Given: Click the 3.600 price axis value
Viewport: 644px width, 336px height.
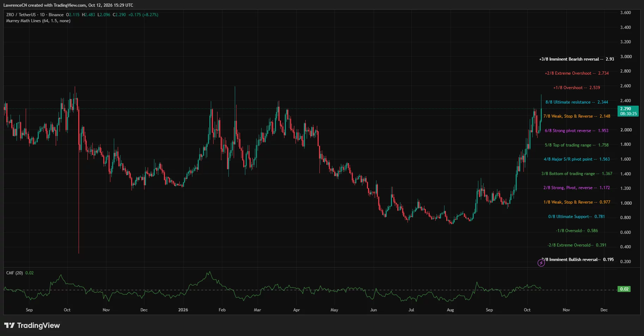Looking at the screenshot, I should coord(626,13).
